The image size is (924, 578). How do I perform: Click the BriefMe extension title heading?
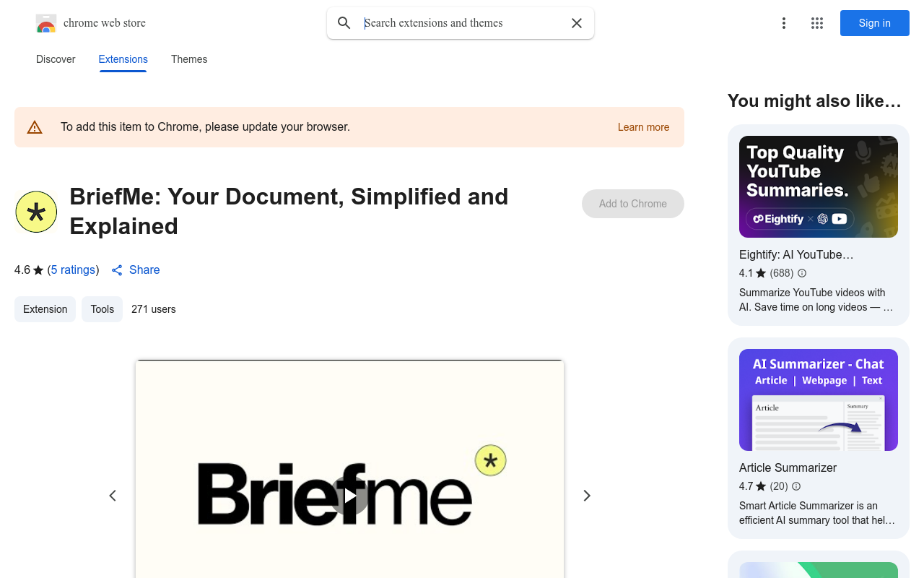[x=289, y=211]
